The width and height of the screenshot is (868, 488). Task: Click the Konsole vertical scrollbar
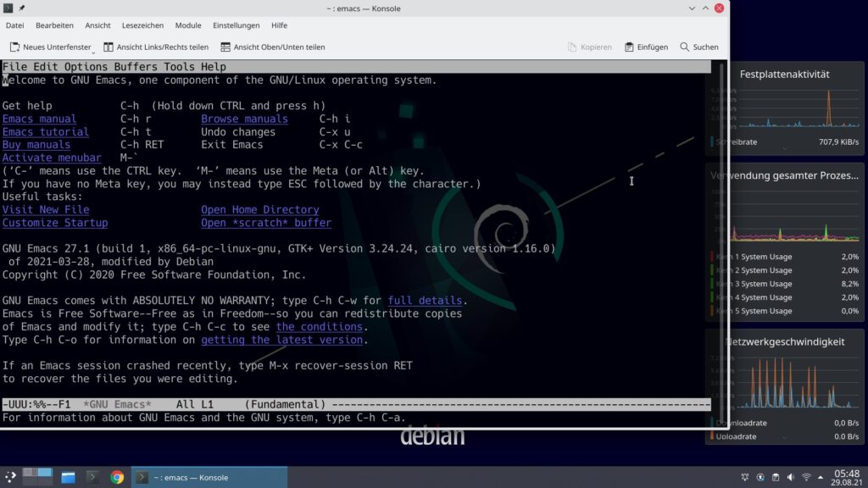pos(721,243)
